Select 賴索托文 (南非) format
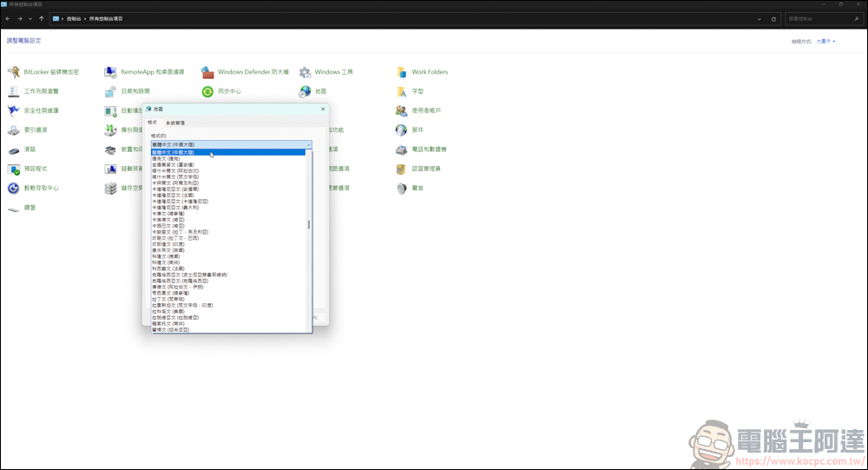Viewport: 868px width, 470px height. point(228,324)
